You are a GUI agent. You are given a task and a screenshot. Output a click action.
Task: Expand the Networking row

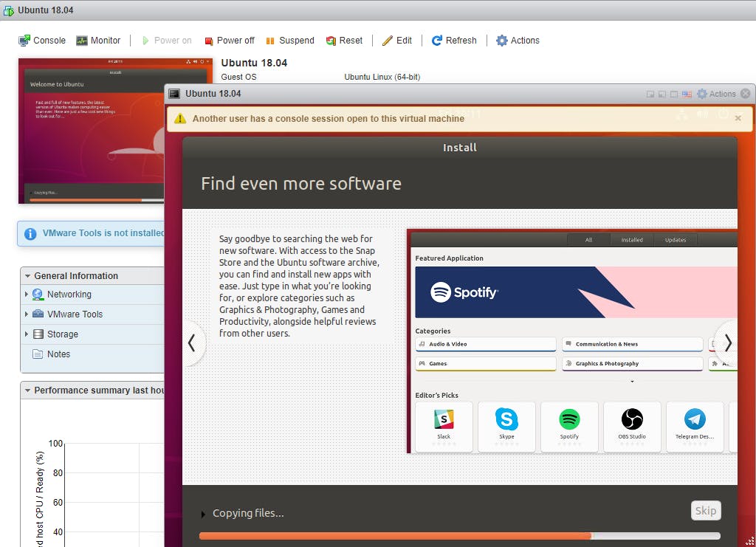26,294
